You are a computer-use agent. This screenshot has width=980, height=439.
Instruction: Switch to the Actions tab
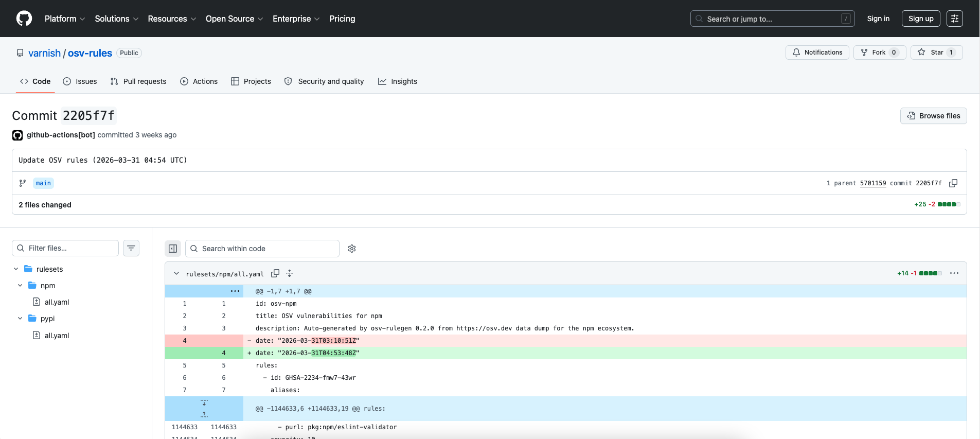click(199, 81)
